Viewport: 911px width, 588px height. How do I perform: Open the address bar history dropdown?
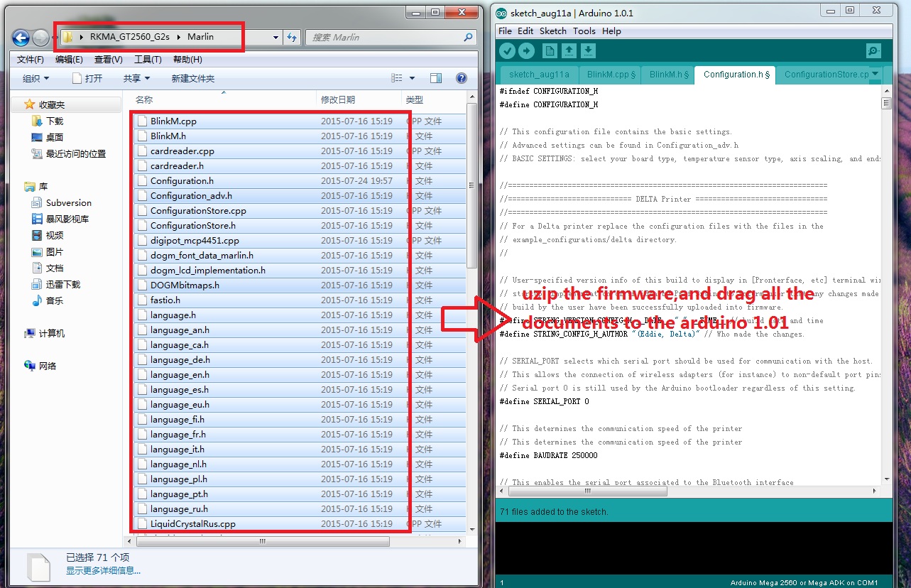(x=276, y=37)
